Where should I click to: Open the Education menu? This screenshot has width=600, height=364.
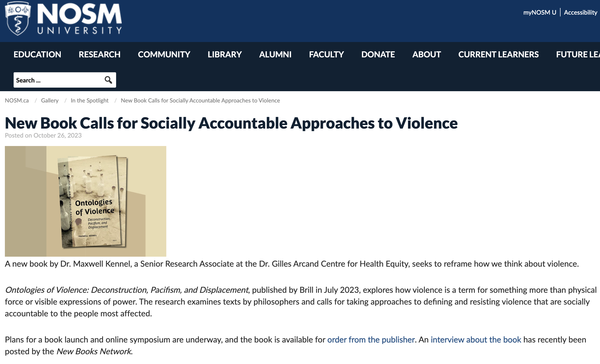click(37, 54)
